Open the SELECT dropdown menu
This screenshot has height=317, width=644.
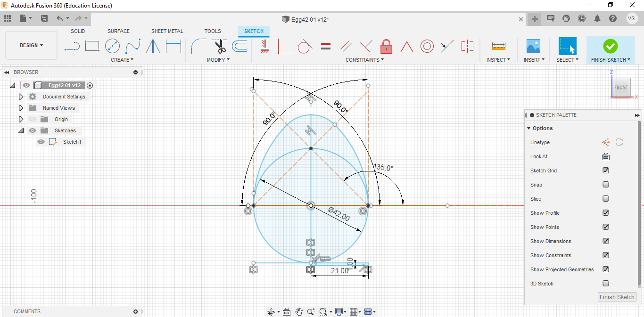click(567, 60)
